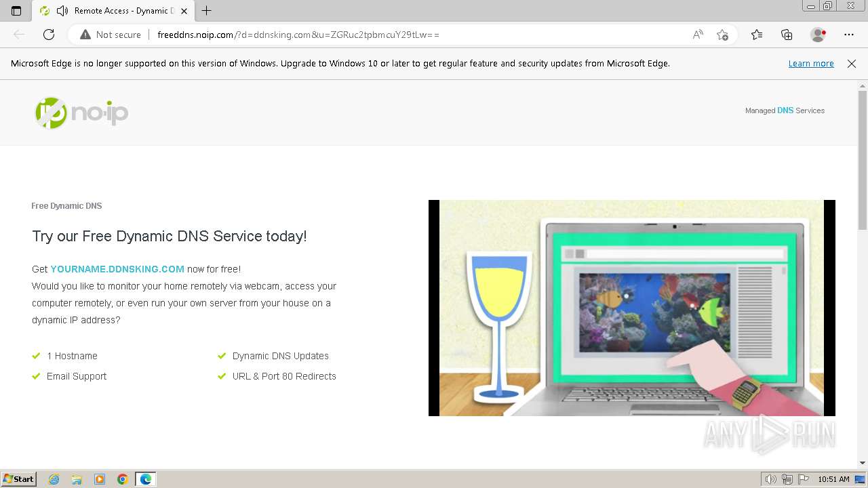This screenshot has height=488, width=868.
Task: Click the browser back arrow
Action: click(x=19, y=35)
